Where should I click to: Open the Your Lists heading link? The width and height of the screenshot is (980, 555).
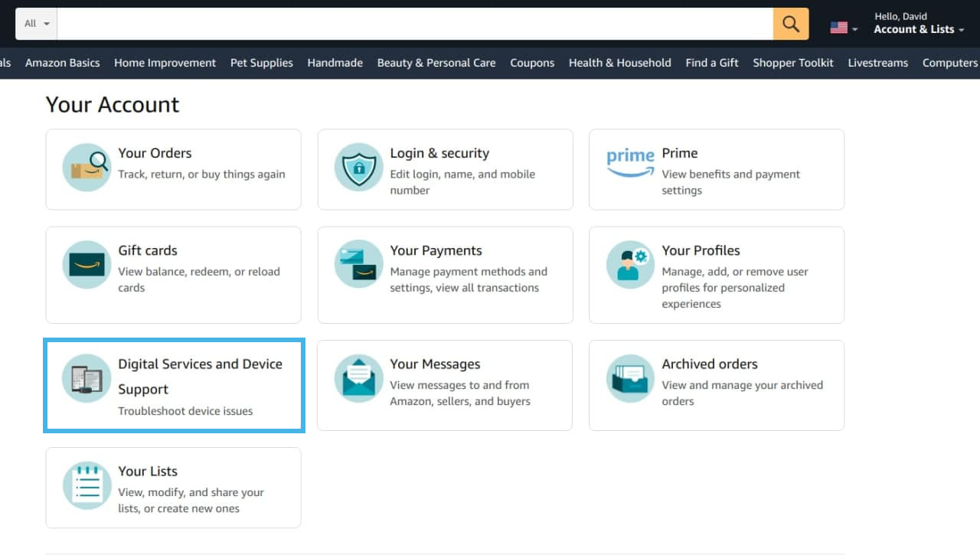click(148, 472)
